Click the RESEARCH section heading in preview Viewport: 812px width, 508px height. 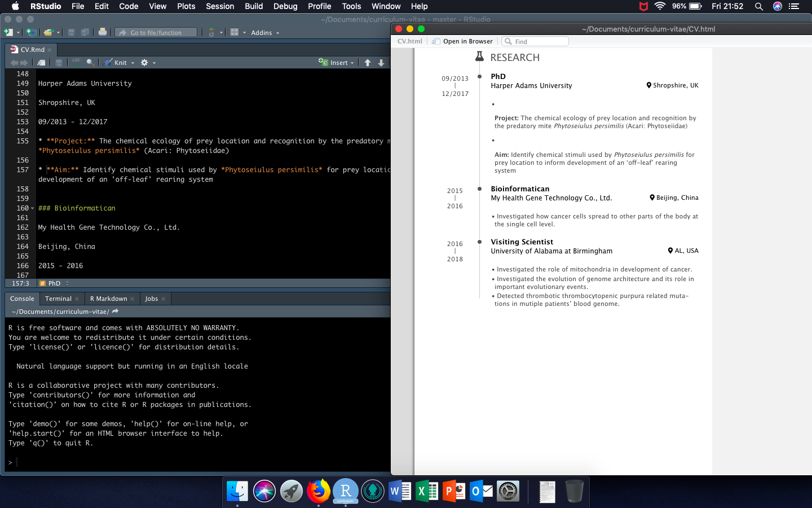[x=515, y=58]
